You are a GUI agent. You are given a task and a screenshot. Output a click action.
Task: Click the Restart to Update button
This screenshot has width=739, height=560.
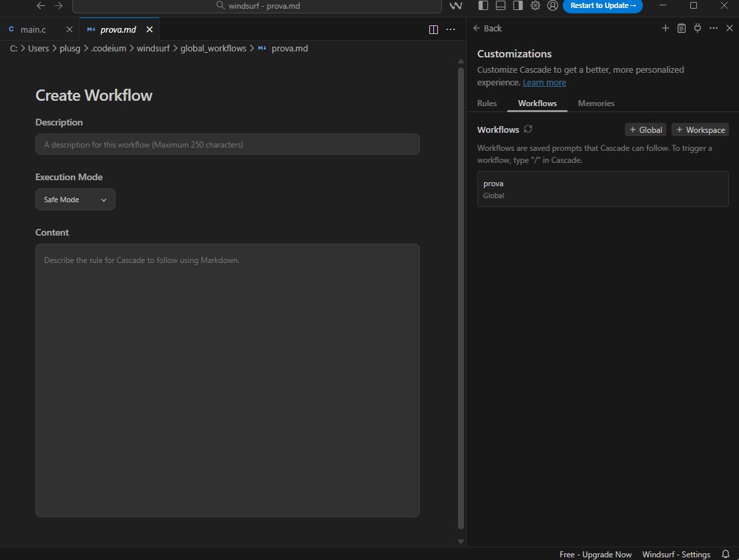603,6
